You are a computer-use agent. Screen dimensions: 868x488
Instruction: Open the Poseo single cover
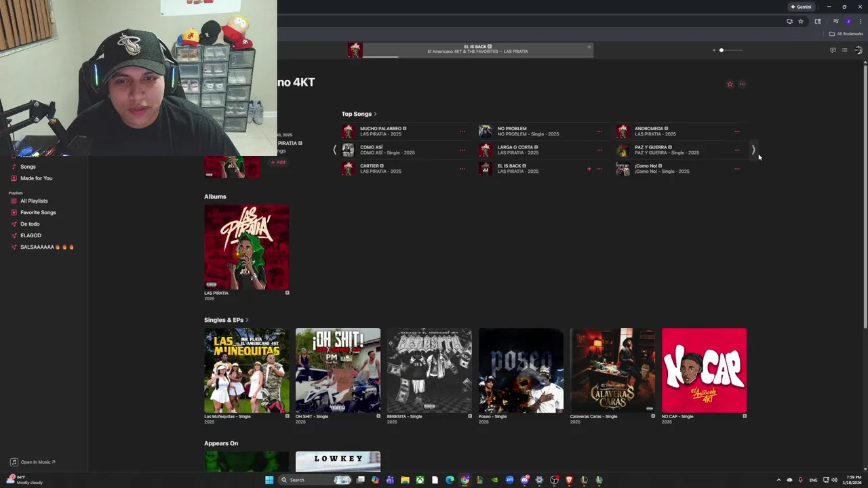pos(521,370)
